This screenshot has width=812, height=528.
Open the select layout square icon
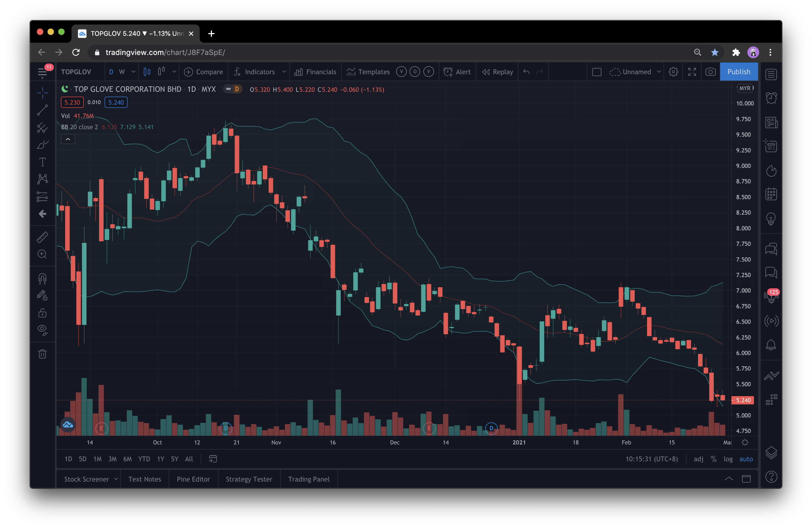pos(597,72)
